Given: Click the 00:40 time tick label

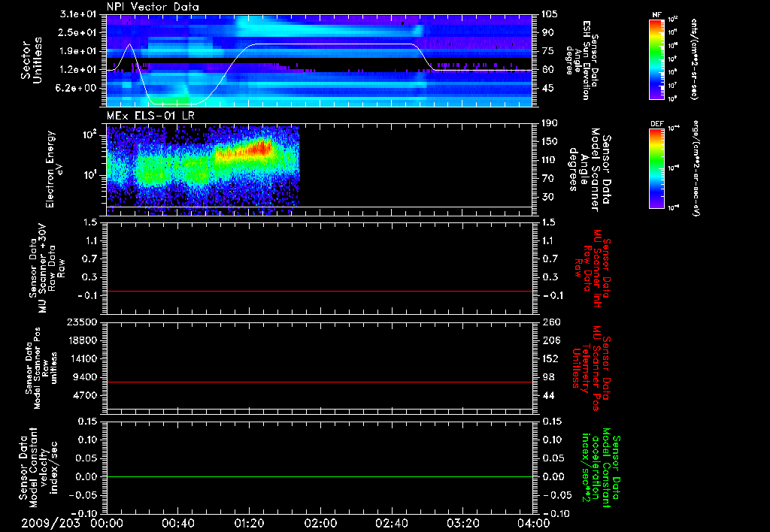Looking at the screenshot, I should (177, 523).
